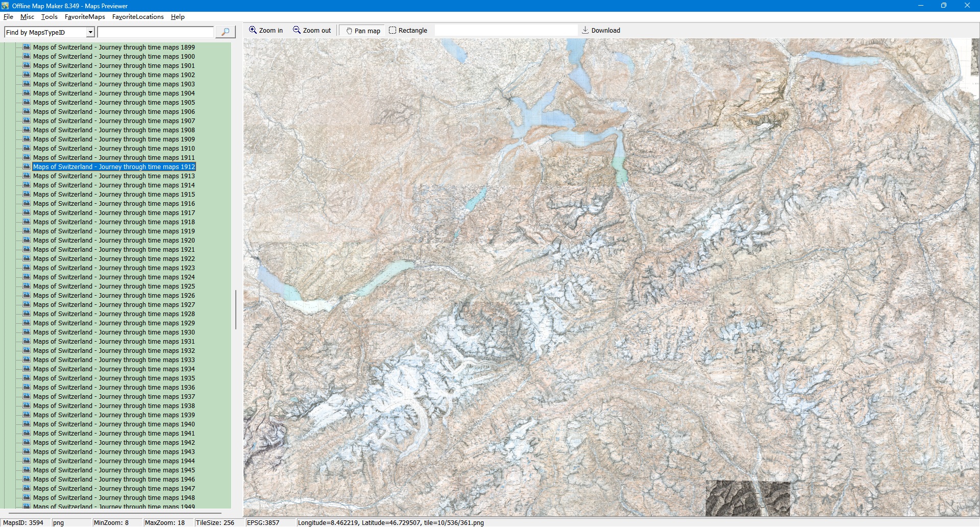Select Journey through time maps 1930
Screen dimensions: 980x527
[114, 332]
